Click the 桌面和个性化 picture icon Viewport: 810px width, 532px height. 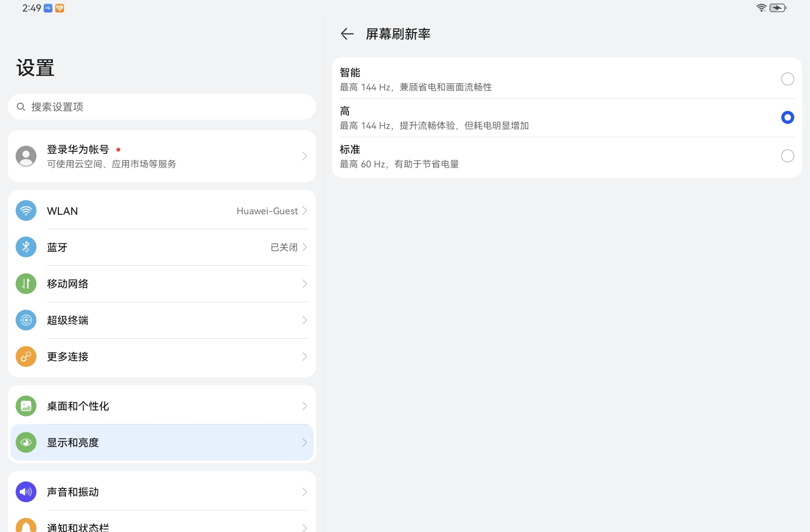click(x=26, y=406)
